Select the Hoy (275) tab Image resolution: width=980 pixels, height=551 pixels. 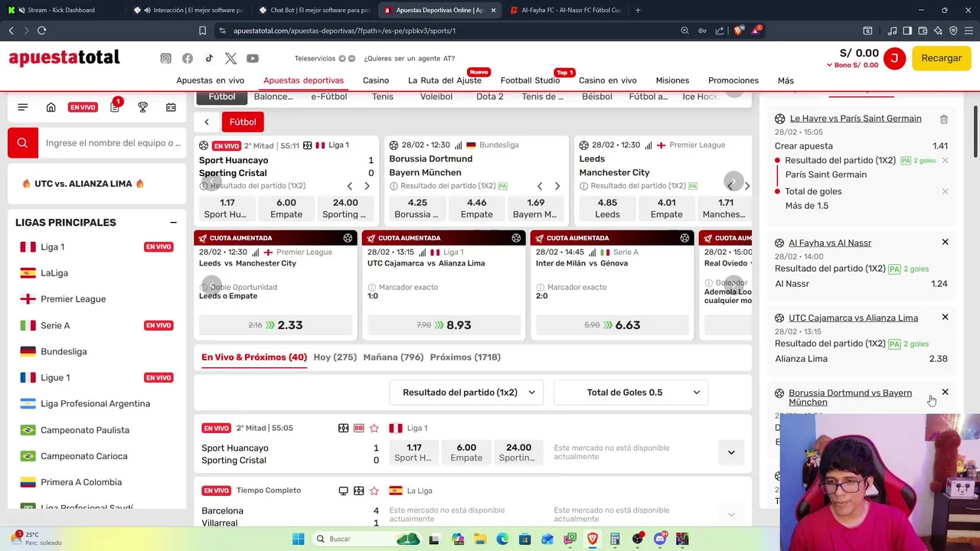point(335,357)
